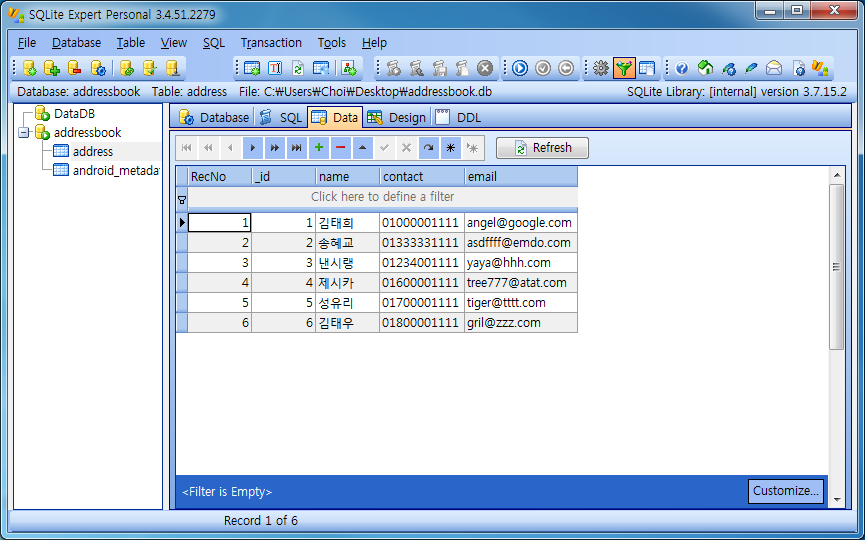Click the refresh page icon in main toolbar
Image resolution: width=865 pixels, height=540 pixels.
point(298,68)
